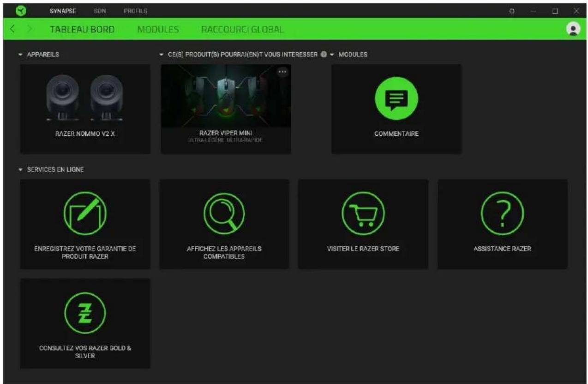
Task: Click the magnifier compatible devices icon
Action: 224,213
